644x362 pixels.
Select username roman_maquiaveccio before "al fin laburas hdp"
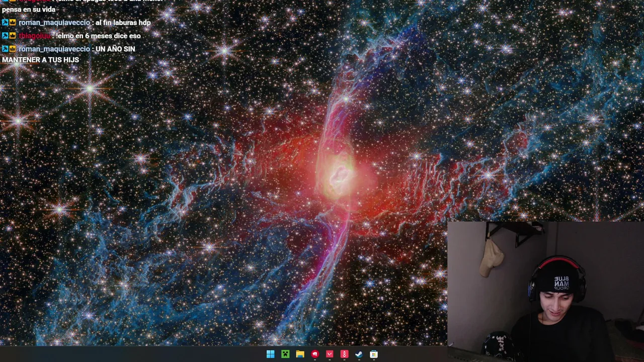(54, 23)
